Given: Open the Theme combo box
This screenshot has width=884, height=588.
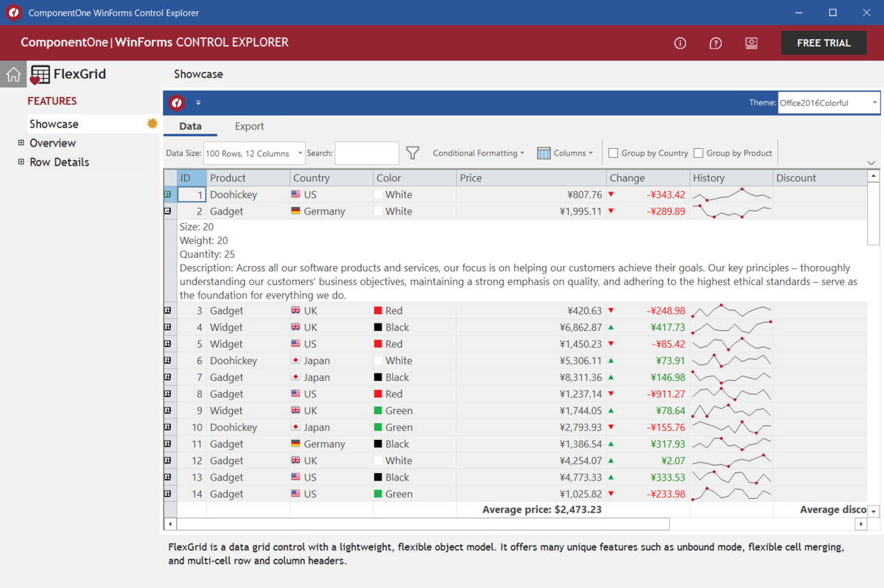Looking at the screenshot, I should click(829, 102).
